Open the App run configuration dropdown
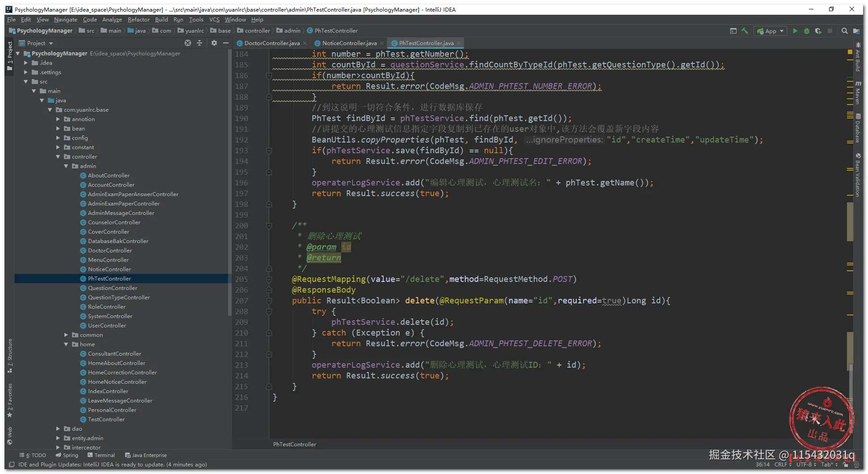 click(x=771, y=31)
